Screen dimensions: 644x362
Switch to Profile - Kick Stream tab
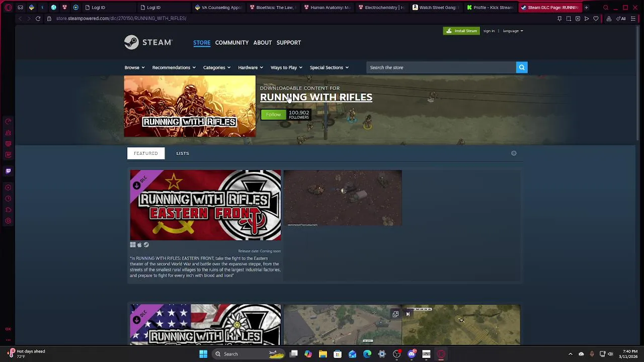(490, 8)
